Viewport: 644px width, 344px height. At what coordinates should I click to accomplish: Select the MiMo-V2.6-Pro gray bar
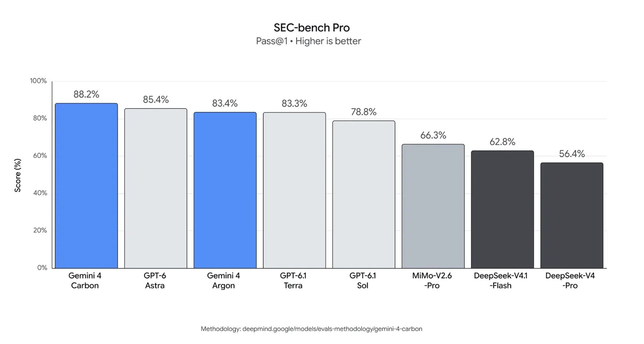click(x=433, y=206)
